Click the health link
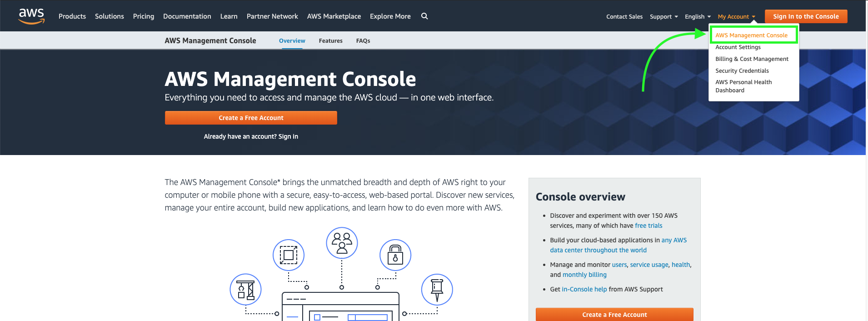The image size is (868, 321). 681,265
